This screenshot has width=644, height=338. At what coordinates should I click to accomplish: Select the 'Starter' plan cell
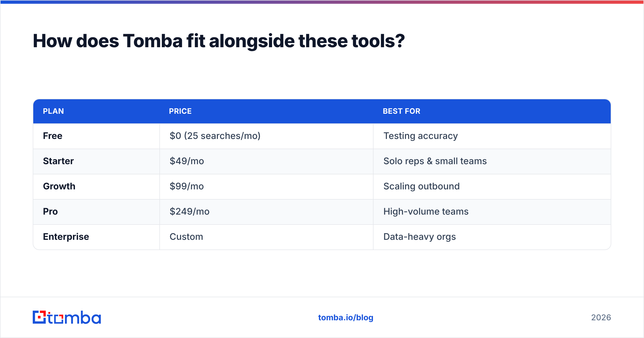click(x=96, y=161)
